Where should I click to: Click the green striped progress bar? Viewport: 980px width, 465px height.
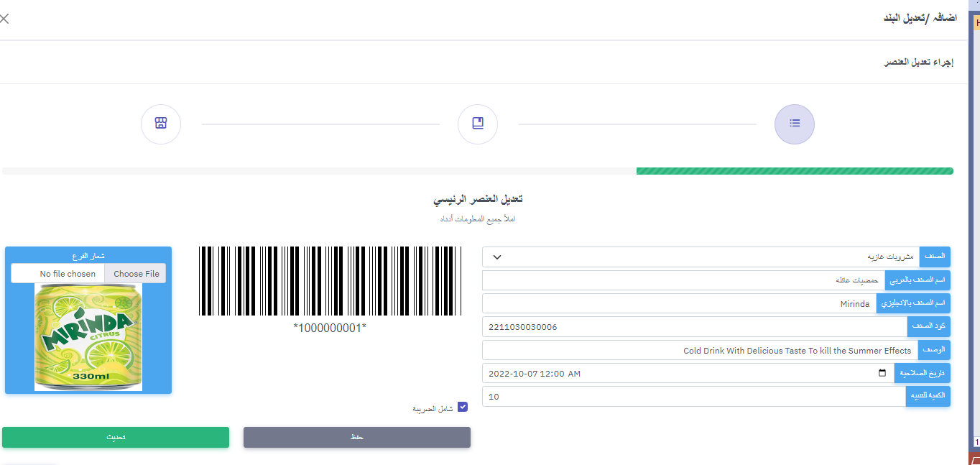(794, 171)
